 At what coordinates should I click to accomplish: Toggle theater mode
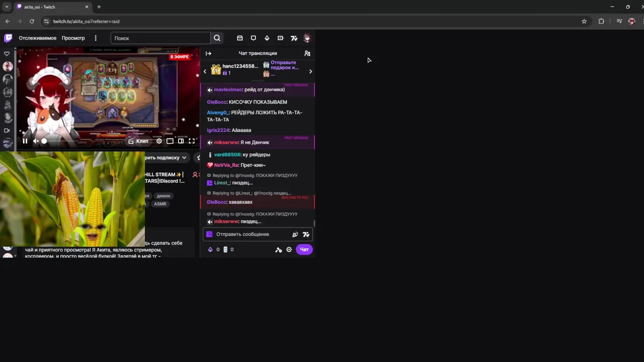click(x=170, y=141)
